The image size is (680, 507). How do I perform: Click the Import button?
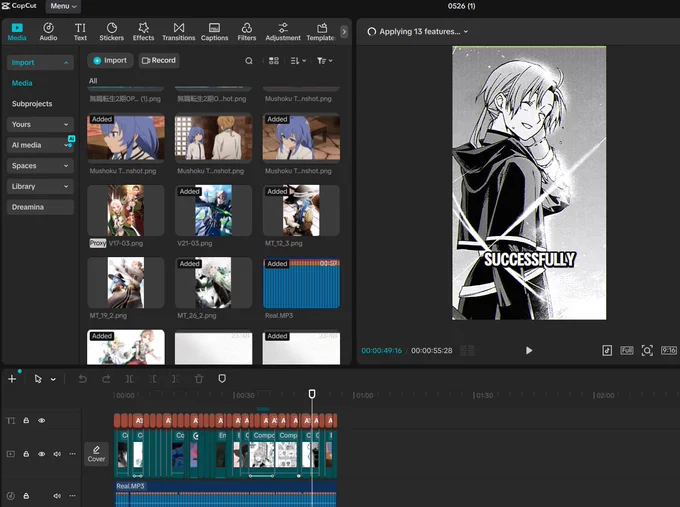(x=110, y=60)
